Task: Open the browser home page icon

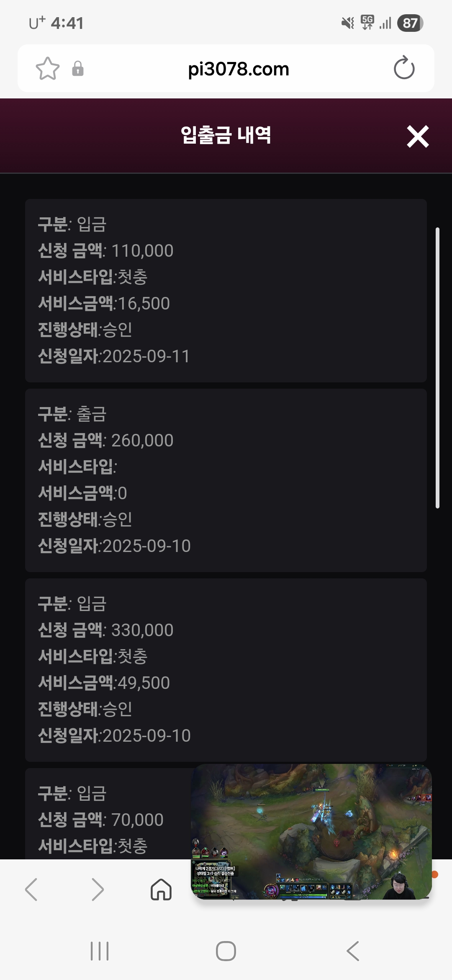Action: coord(161,889)
